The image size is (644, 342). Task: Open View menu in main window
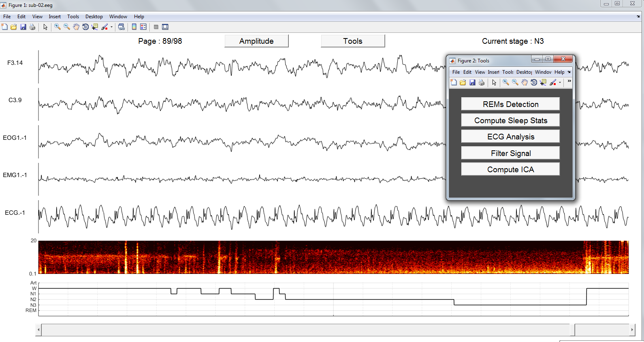pyautogui.click(x=37, y=17)
